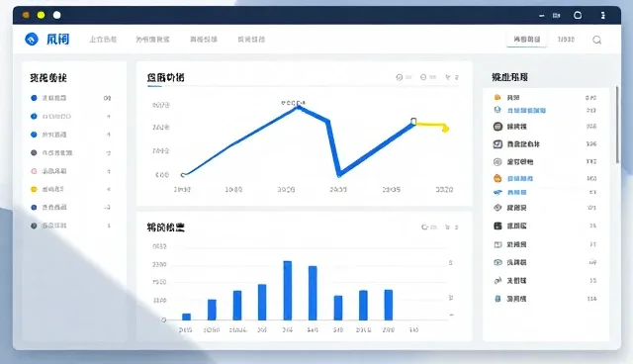Select the list row with the pink outlined dot
The width and height of the screenshot is (633, 364).
(x=70, y=171)
